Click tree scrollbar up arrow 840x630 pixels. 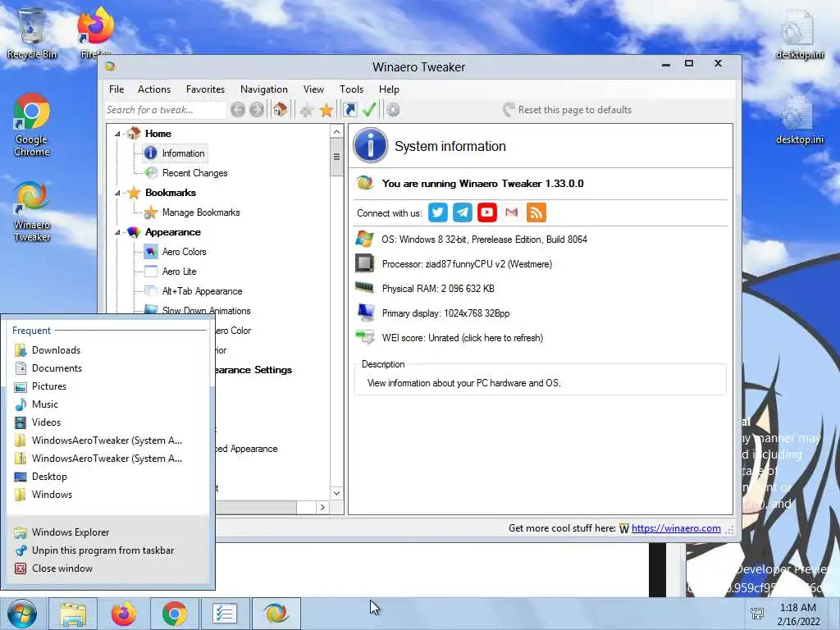click(x=336, y=132)
